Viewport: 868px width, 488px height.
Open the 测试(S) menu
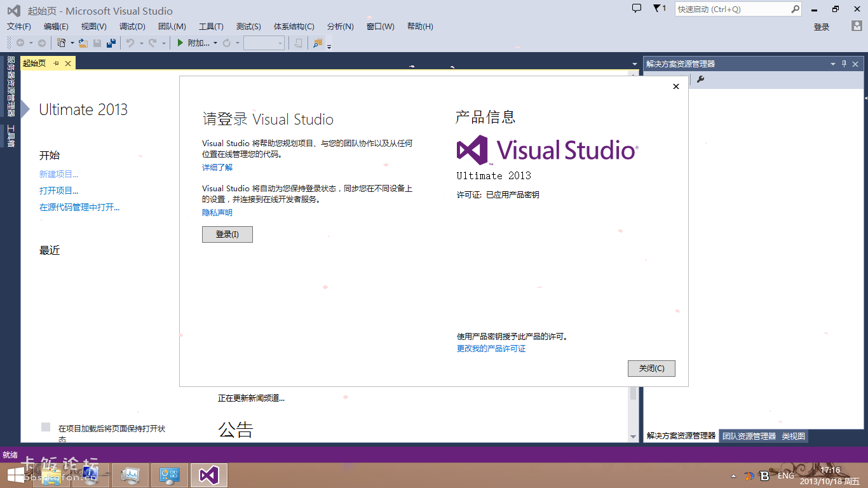pyautogui.click(x=248, y=27)
